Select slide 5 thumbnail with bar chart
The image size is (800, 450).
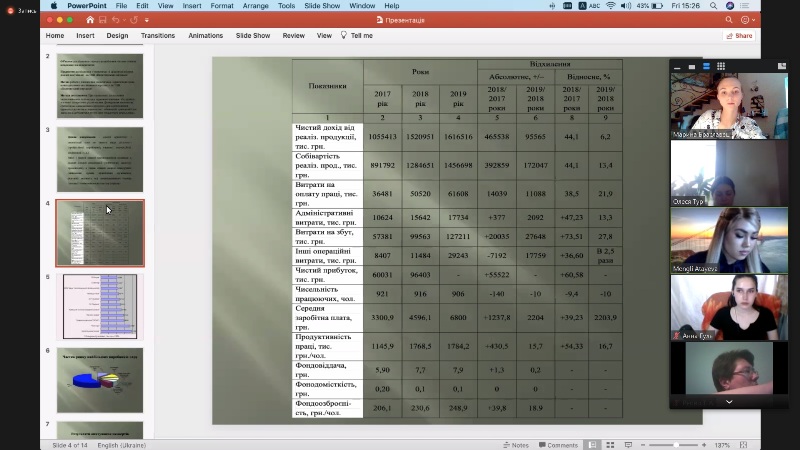[x=100, y=307]
